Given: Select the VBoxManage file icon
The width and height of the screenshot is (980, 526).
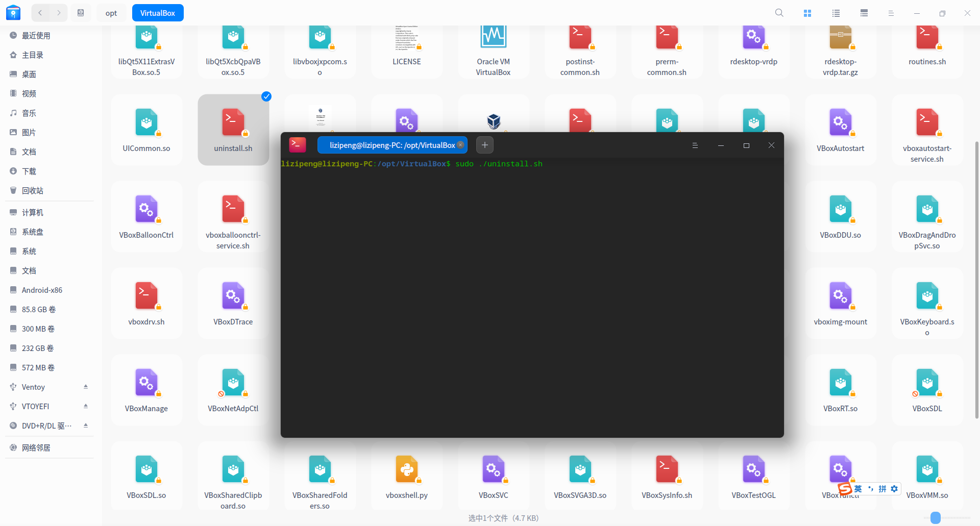Looking at the screenshot, I should 146,383.
